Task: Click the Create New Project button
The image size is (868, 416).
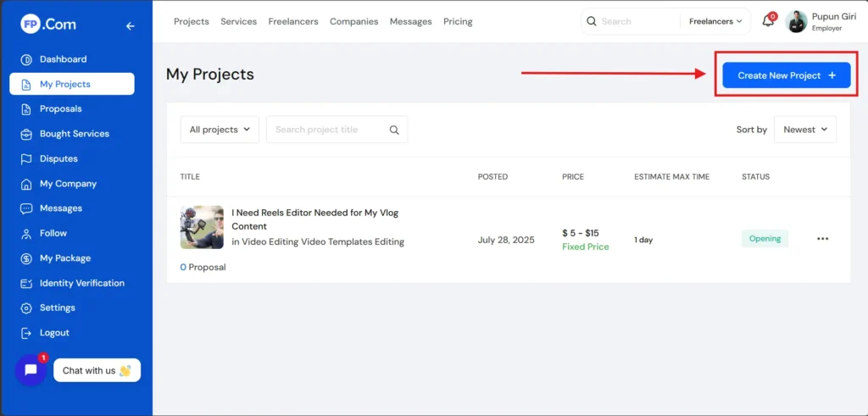Action: point(786,75)
